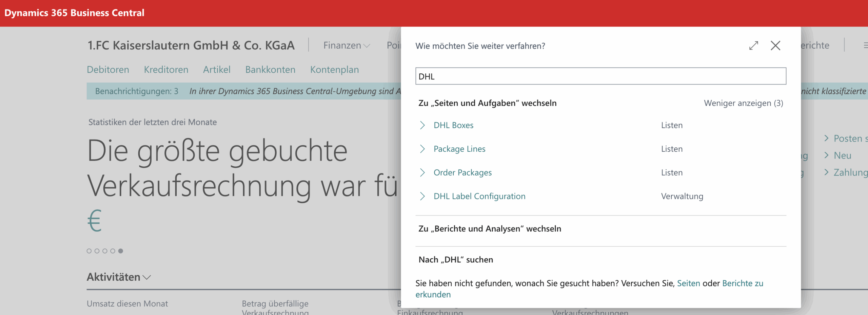Open the Finanzen dropdown menu
This screenshot has height=315, width=868.
pyautogui.click(x=347, y=45)
